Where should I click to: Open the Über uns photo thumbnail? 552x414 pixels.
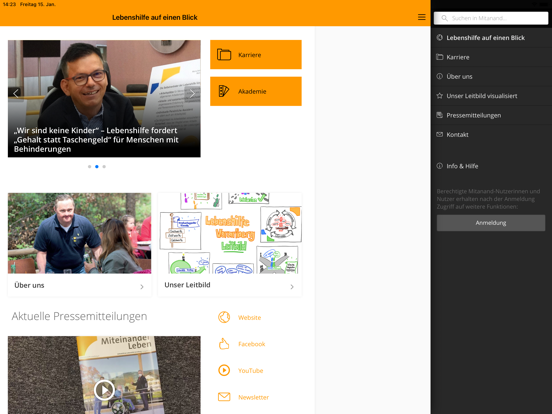tap(80, 233)
